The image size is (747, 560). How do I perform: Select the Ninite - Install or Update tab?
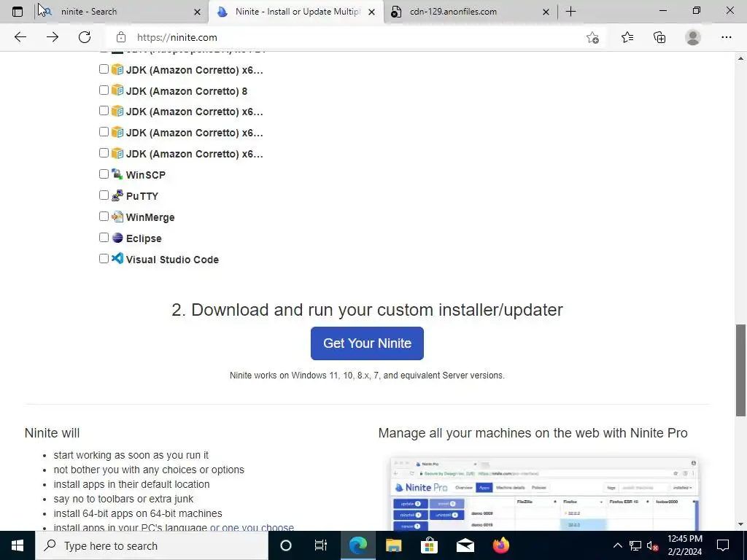[x=296, y=12]
